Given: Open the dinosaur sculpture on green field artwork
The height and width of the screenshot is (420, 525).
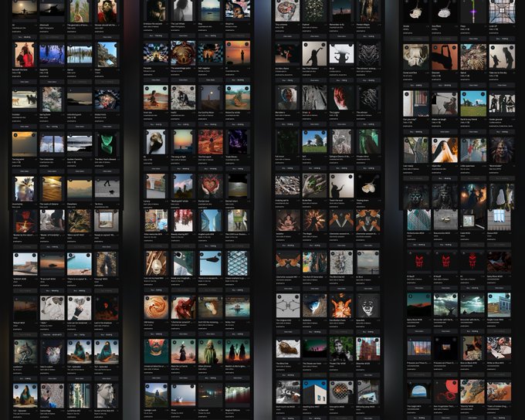Looking at the screenshot, I should 472,103.
